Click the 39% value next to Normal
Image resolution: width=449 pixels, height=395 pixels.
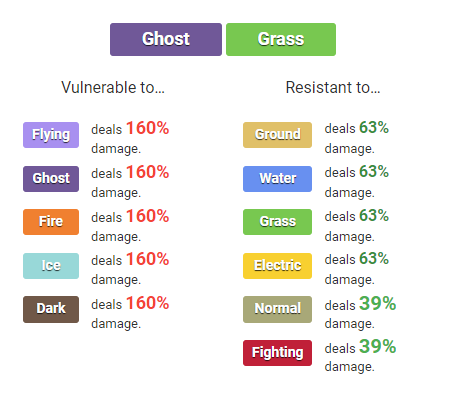378,303
